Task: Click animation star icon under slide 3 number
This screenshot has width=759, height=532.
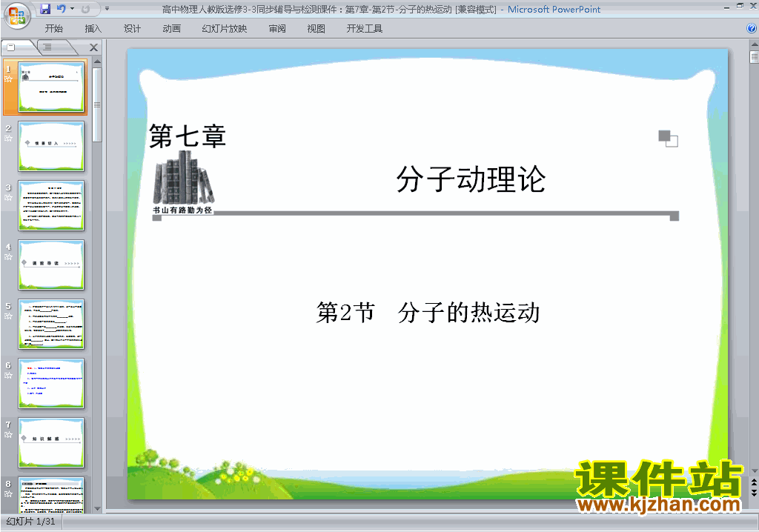Action: (x=8, y=198)
